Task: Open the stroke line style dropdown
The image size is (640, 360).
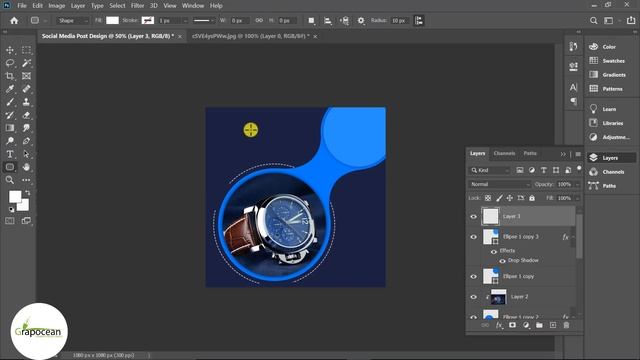Action: 204,20
